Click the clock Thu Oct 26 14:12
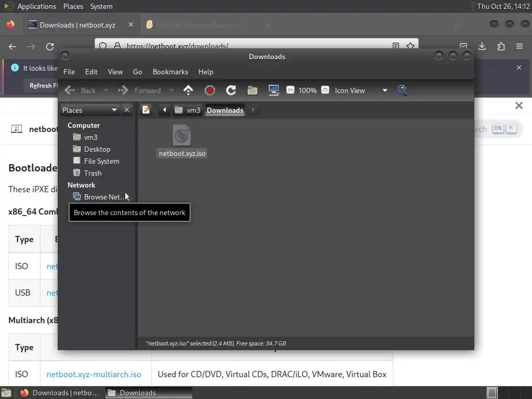Viewport: 532px width, 399px height. click(503, 6)
